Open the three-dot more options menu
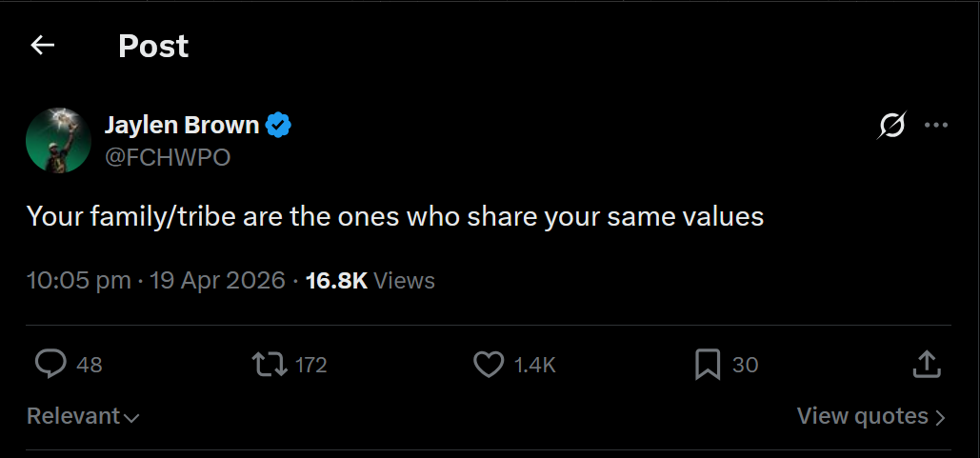This screenshot has width=980, height=458. point(935,125)
